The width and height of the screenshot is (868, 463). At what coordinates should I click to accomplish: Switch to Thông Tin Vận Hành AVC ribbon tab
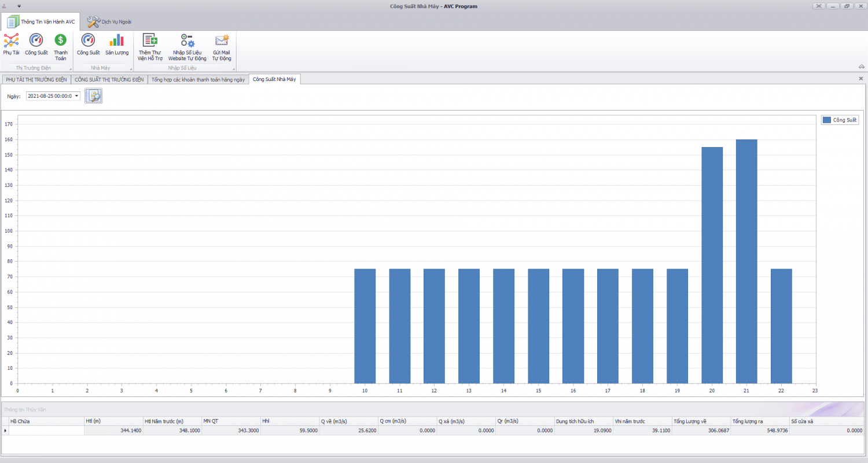click(41, 22)
